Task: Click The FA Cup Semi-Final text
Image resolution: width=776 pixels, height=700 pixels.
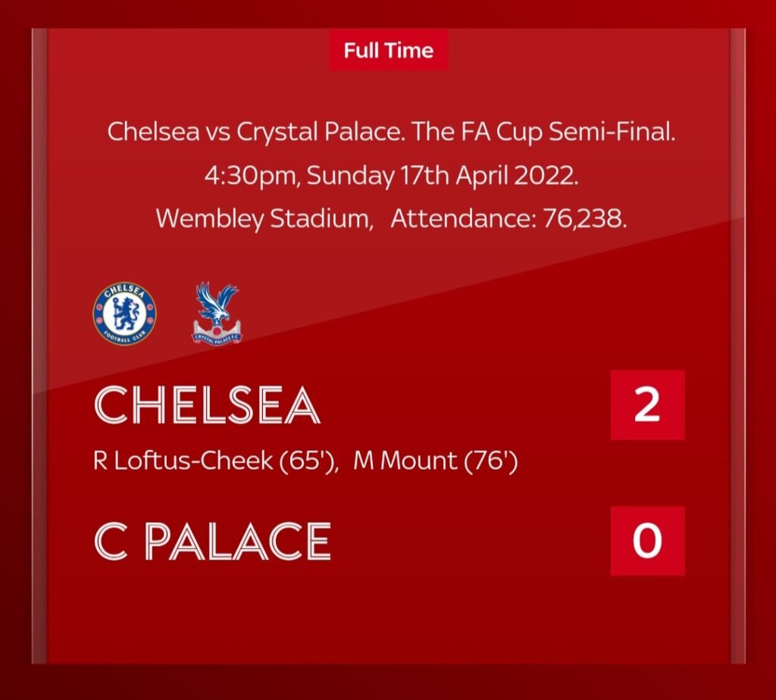Action: [x=543, y=132]
